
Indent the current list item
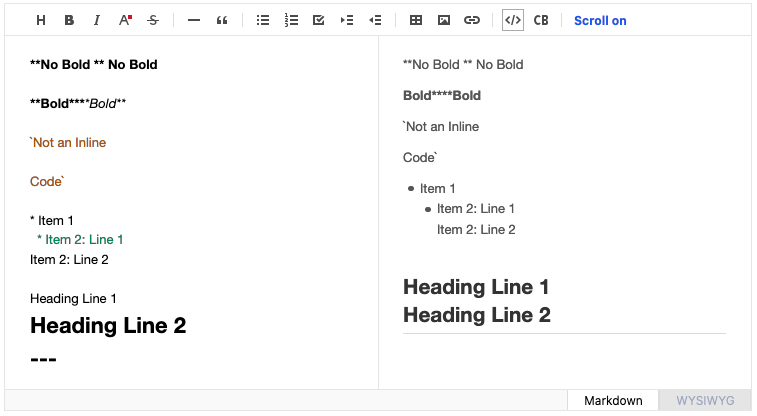point(347,20)
